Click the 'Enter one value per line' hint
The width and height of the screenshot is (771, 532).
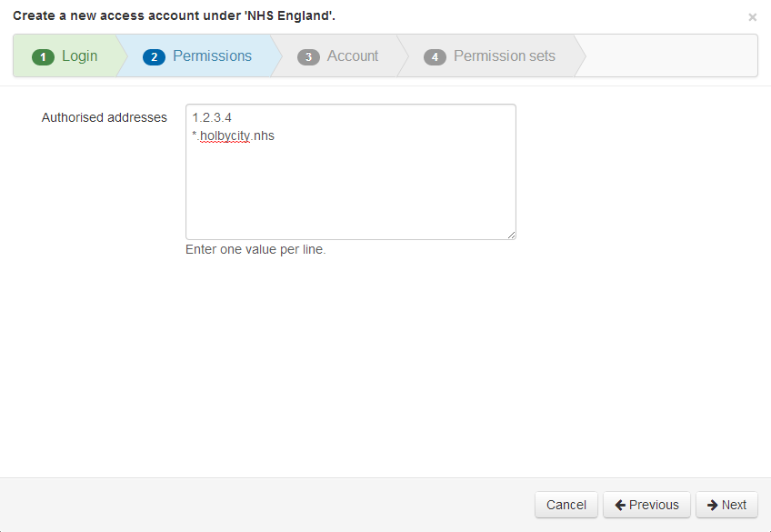point(255,249)
